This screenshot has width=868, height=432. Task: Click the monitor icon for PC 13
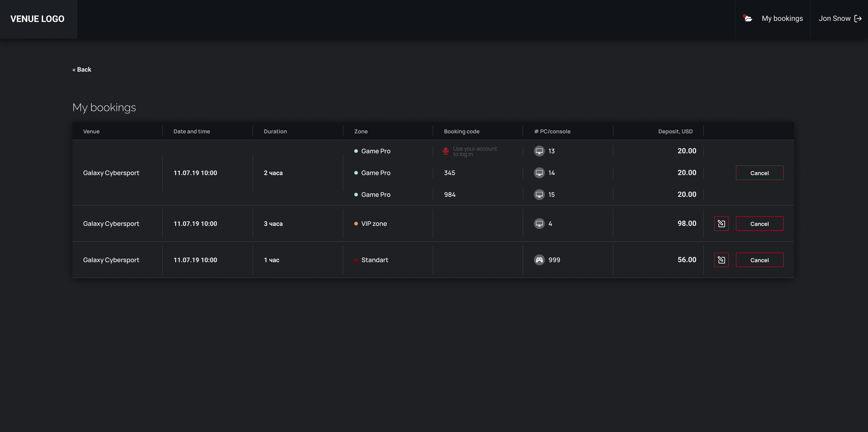539,151
